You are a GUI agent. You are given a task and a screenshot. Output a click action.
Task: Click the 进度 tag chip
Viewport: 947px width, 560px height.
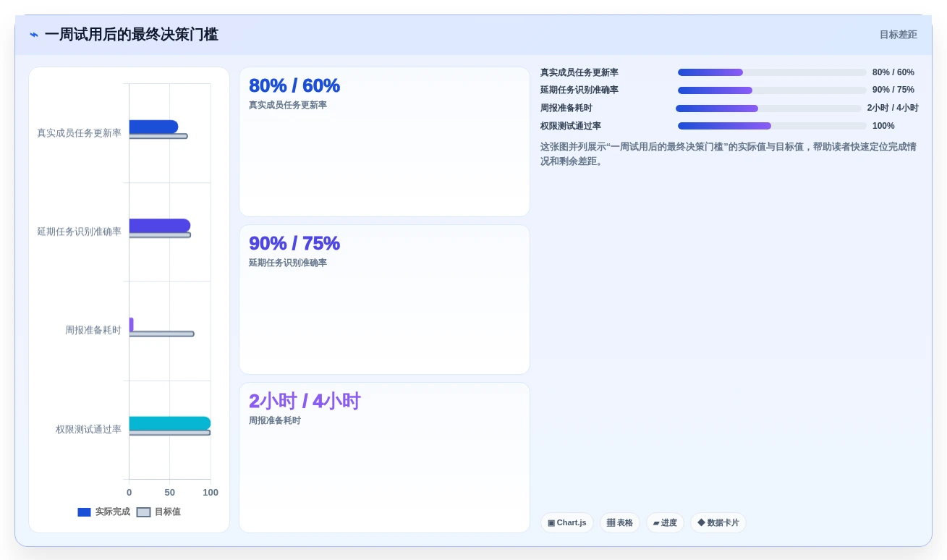[x=665, y=522]
